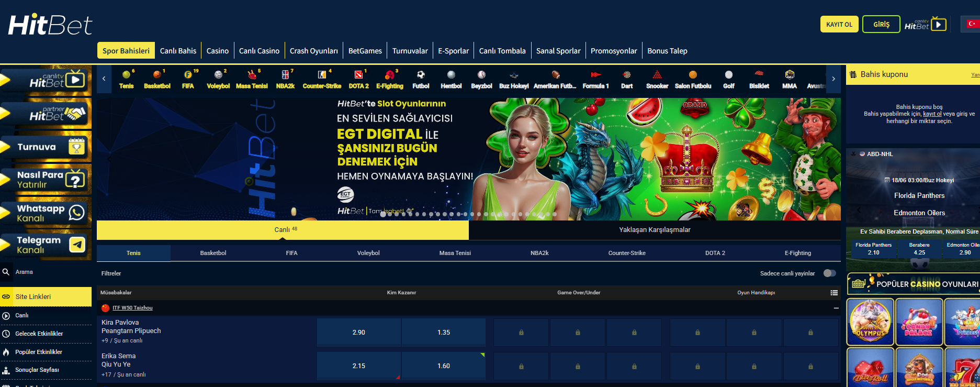Viewport: 980px width, 387px height.
Task: Select the DOTA 2 live tab
Action: point(715,253)
